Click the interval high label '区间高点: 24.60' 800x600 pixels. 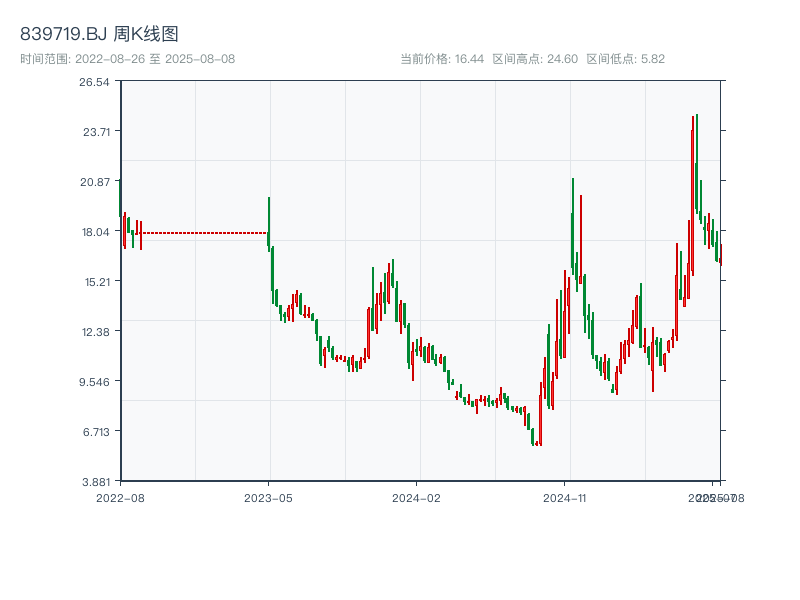535,59
